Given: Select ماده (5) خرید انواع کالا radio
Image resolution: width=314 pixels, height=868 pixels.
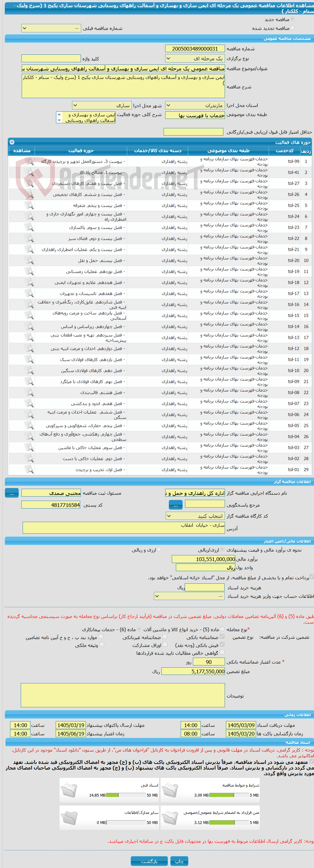Looking at the screenshot, I should click(x=222, y=629).
